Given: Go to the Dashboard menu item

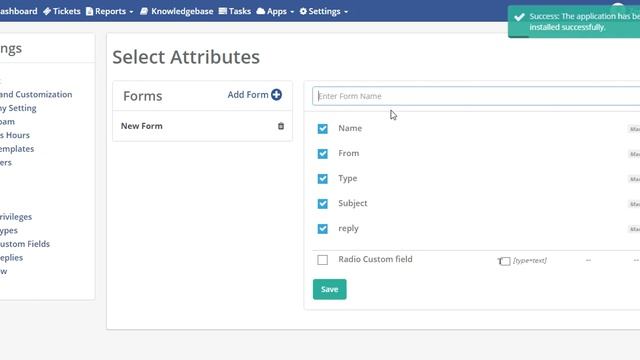Looking at the screenshot, I should (x=18, y=11).
